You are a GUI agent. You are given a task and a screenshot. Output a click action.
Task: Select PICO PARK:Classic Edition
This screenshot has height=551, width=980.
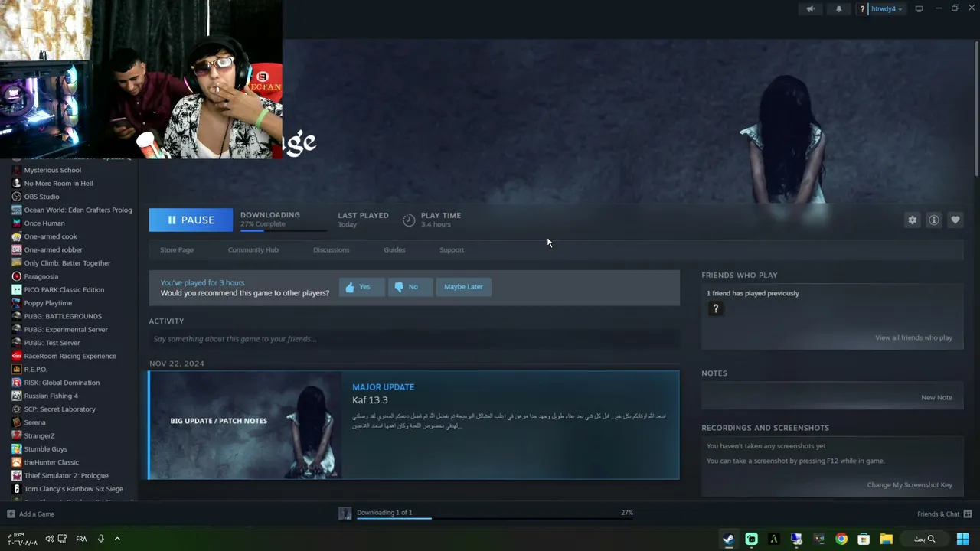(x=64, y=289)
